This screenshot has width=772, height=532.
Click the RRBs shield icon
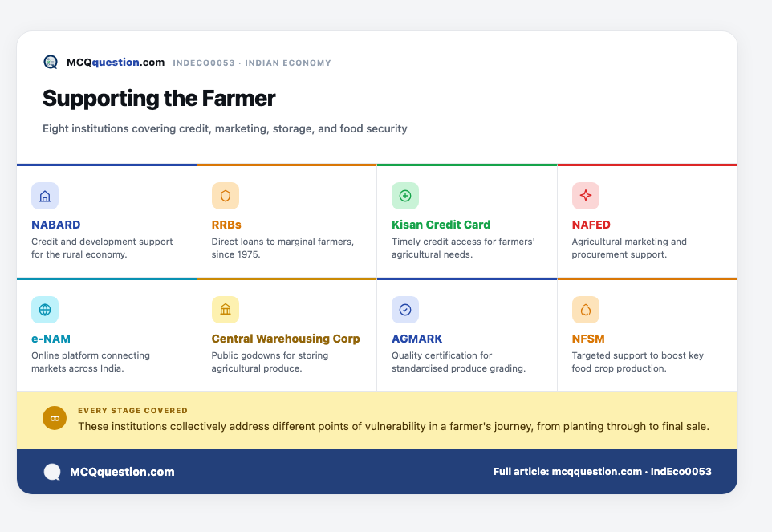pyautogui.click(x=226, y=196)
